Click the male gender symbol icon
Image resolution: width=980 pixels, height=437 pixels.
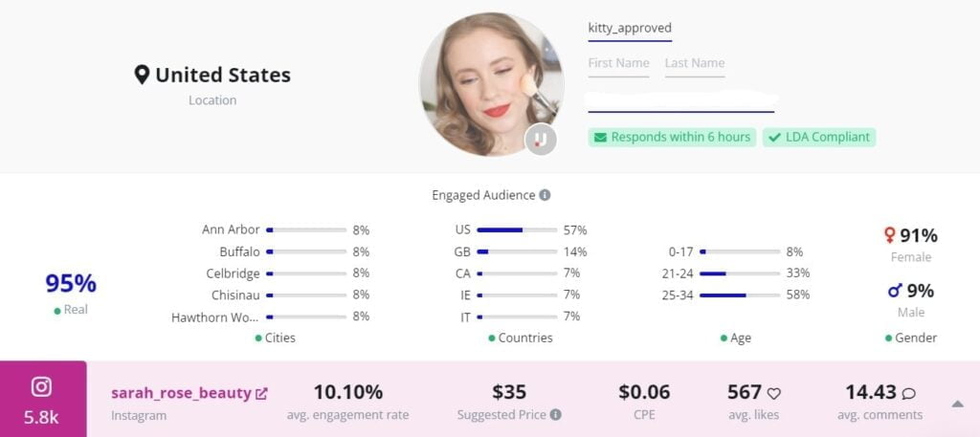click(x=895, y=291)
